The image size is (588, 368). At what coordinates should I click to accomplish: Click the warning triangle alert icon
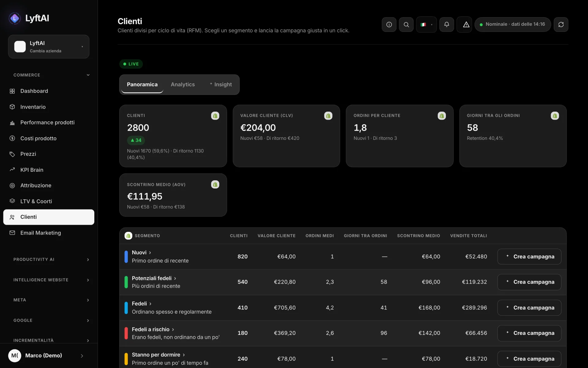466,25
